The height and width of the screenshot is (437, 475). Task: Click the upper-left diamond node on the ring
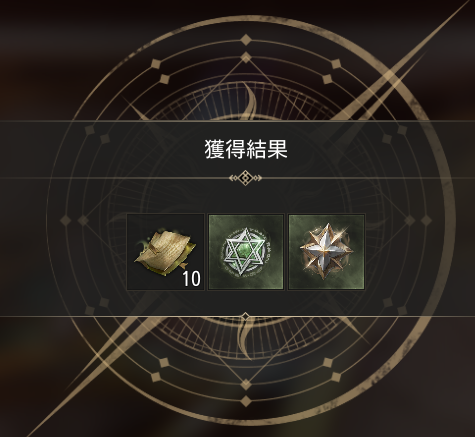click(x=156, y=64)
